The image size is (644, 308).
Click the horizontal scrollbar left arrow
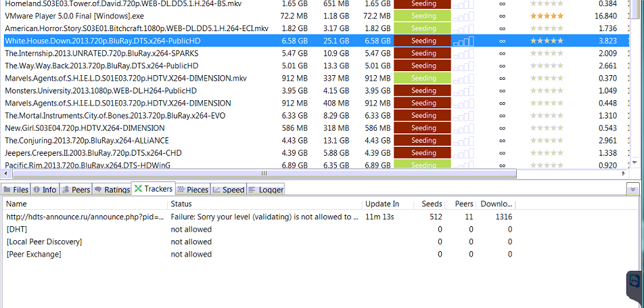point(6,173)
